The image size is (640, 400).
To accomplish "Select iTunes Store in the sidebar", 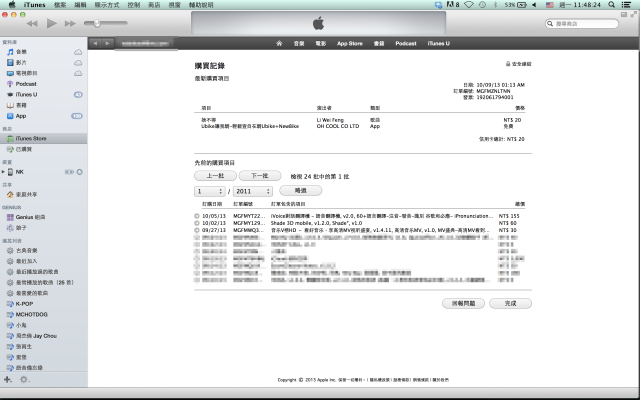I will tap(44, 138).
